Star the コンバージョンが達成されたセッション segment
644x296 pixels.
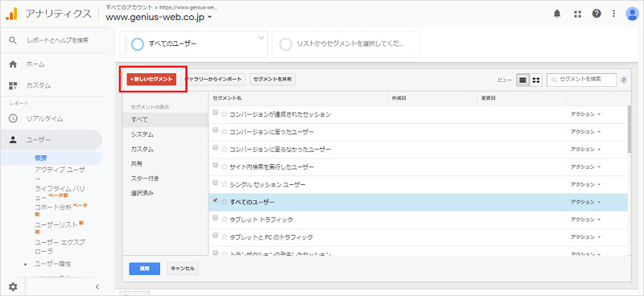tap(225, 114)
